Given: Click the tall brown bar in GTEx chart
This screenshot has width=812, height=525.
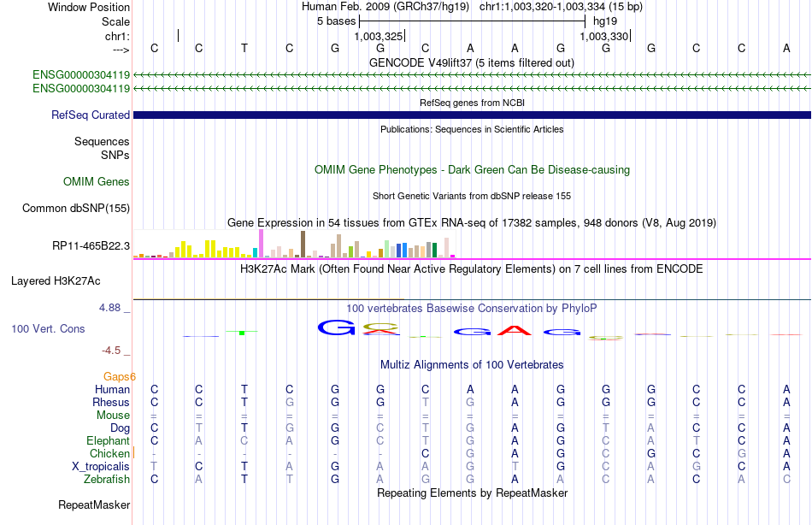Looking at the screenshot, I should [303, 244].
